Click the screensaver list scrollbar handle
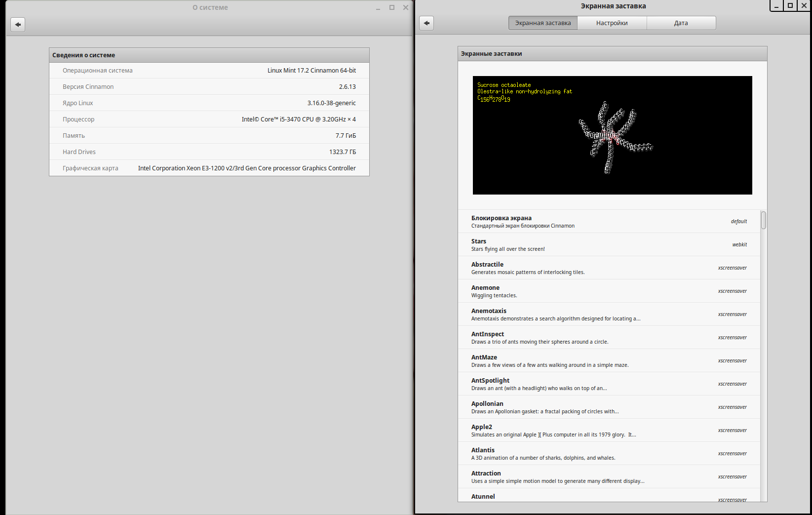 (x=764, y=220)
